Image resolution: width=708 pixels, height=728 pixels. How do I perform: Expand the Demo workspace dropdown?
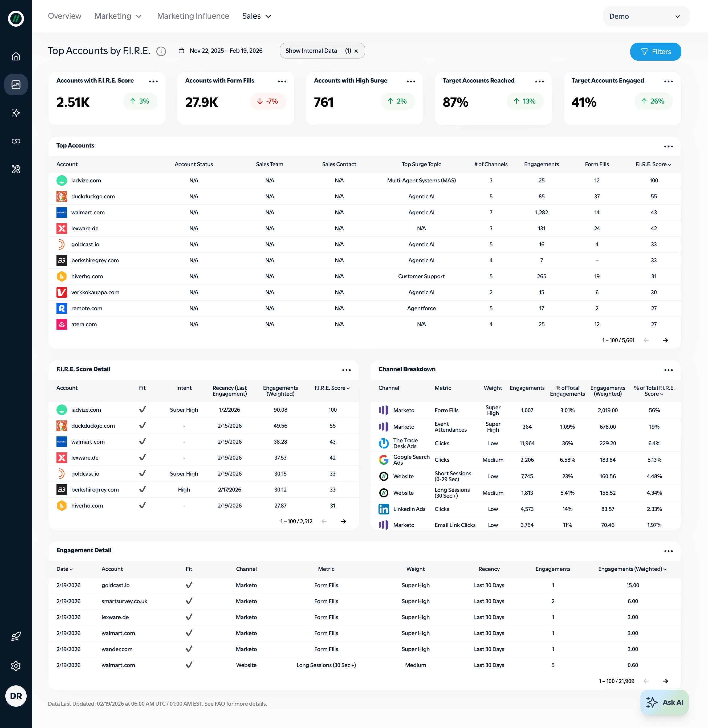pyautogui.click(x=646, y=16)
